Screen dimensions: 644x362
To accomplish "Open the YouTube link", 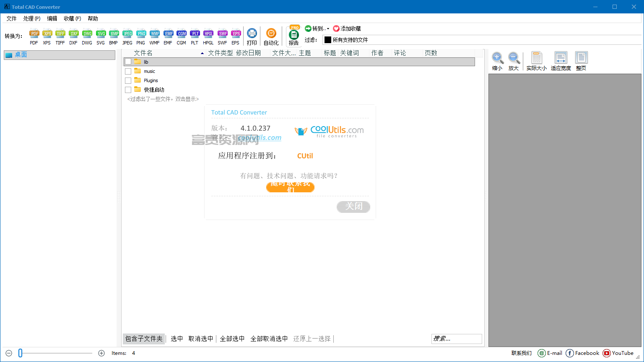I will coord(618,353).
